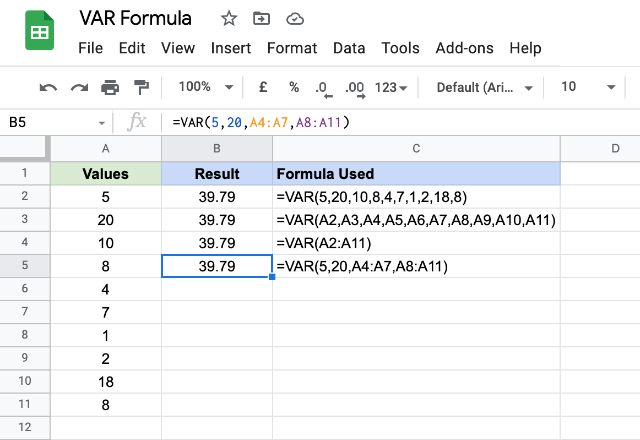This screenshot has height=440, width=640.
Task: Open the font size 10 dropdown
Action: (588, 87)
